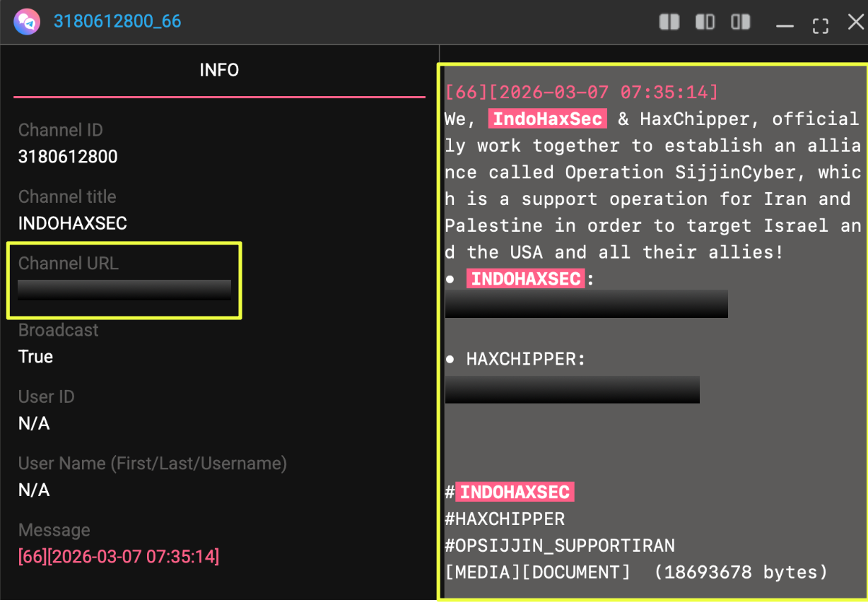Click the Broadcast value True
This screenshot has width=868, height=602.
click(x=35, y=357)
